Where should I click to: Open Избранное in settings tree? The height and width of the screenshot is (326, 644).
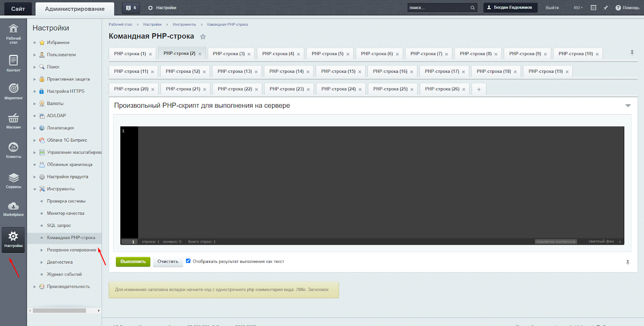[x=58, y=43]
